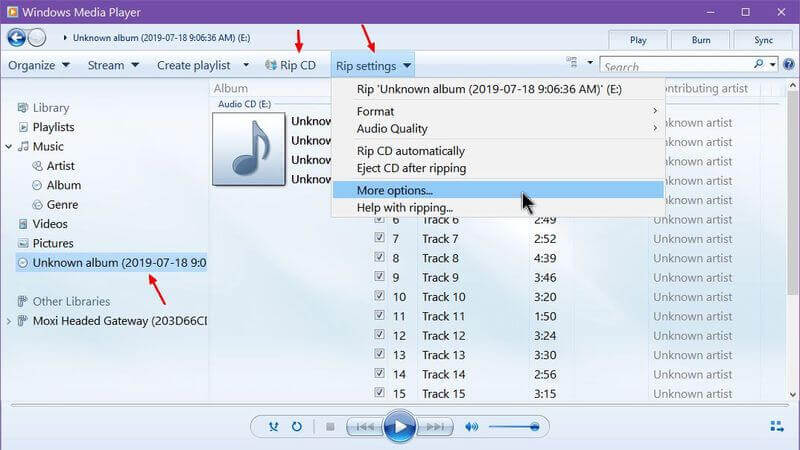Viewport: 800px width, 450px height.
Task: Click the Playlists icon in sidebar
Action: (x=23, y=127)
